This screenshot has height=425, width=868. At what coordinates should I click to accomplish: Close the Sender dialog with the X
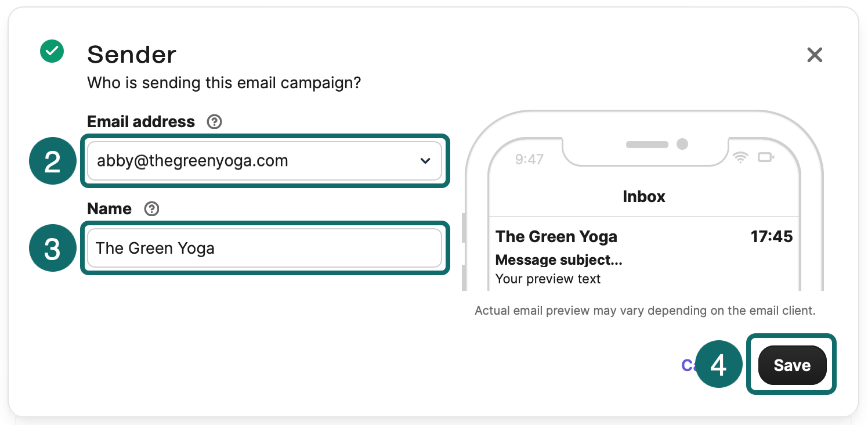click(x=815, y=55)
